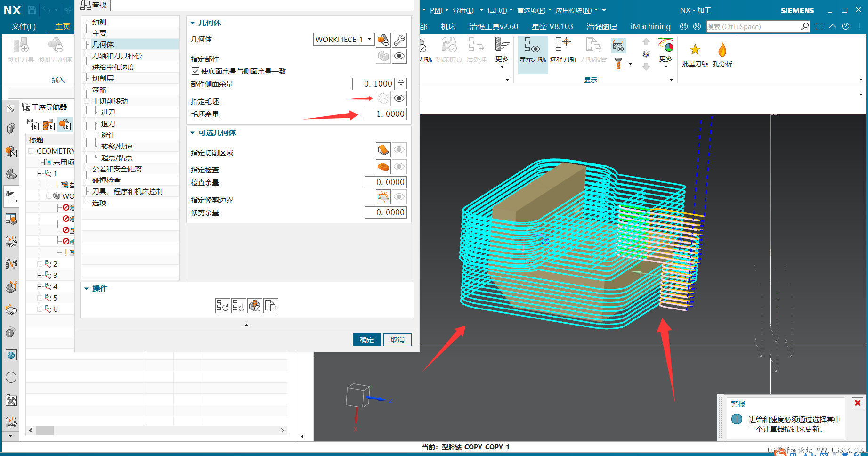Click the 选择刀轨 (select toolpath) icon

click(563, 46)
